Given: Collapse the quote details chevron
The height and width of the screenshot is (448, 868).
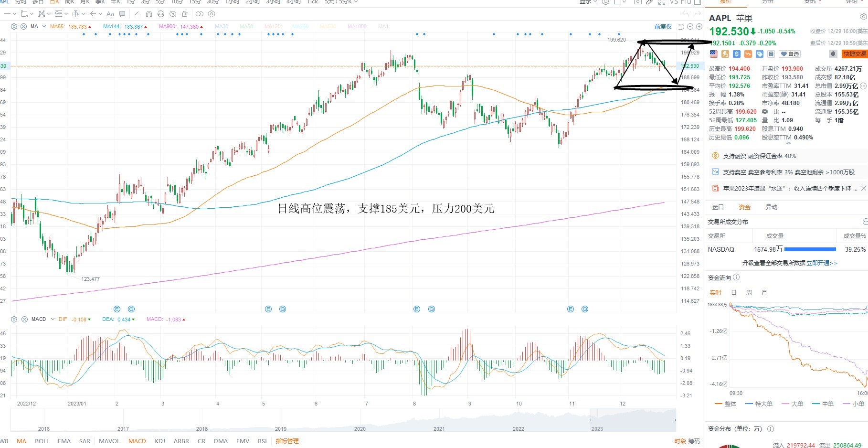Looking at the screenshot, I should point(788,143).
